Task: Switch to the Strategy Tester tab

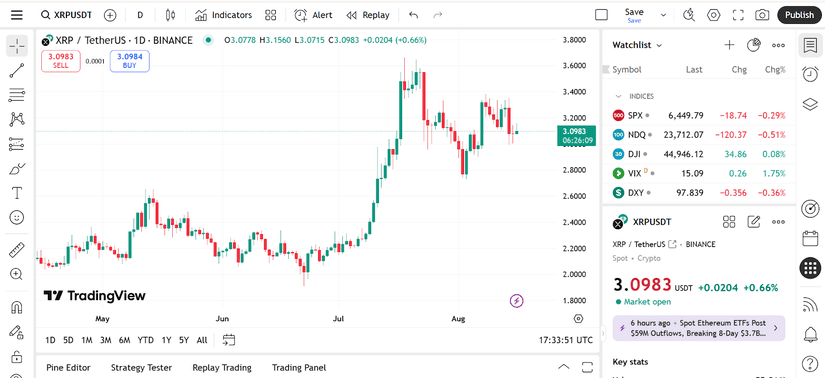Action: pyautogui.click(x=142, y=367)
